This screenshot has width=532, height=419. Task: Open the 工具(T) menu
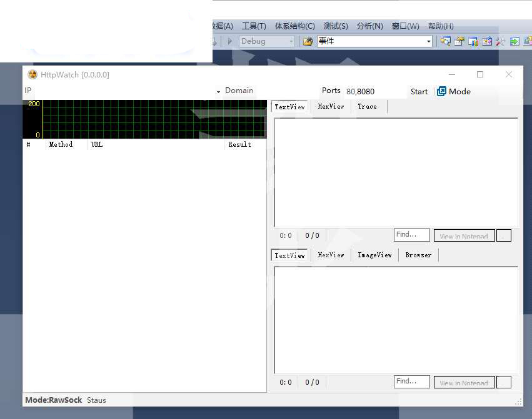click(254, 26)
